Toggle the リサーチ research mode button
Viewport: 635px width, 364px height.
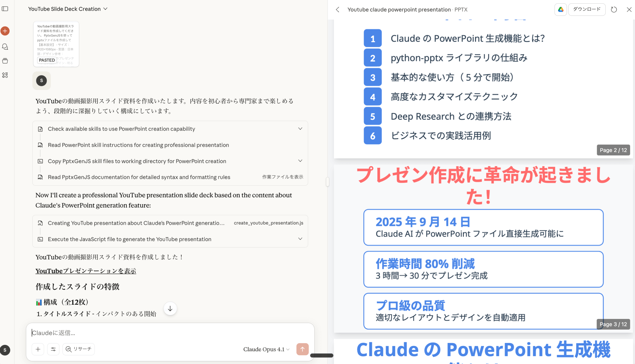(79, 349)
